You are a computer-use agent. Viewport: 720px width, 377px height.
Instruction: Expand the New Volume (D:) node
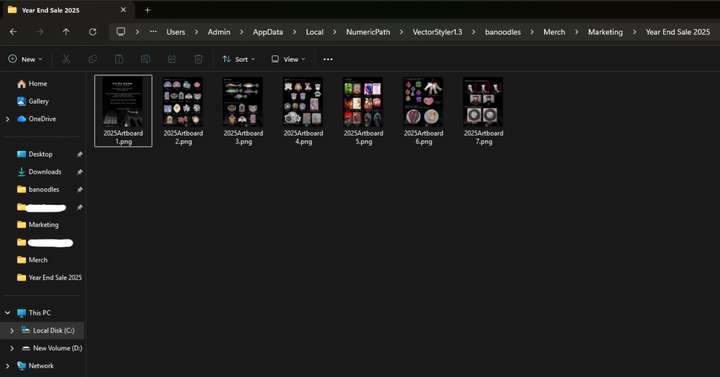[x=12, y=348]
